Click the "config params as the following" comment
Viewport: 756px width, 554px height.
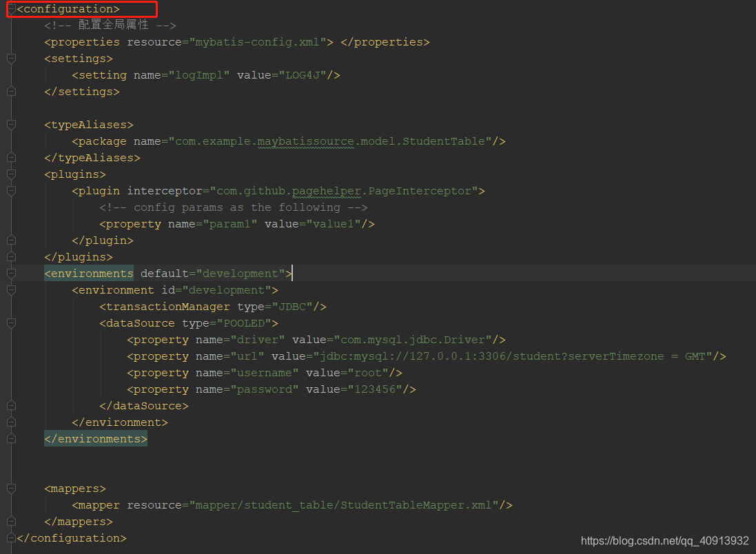tap(234, 207)
